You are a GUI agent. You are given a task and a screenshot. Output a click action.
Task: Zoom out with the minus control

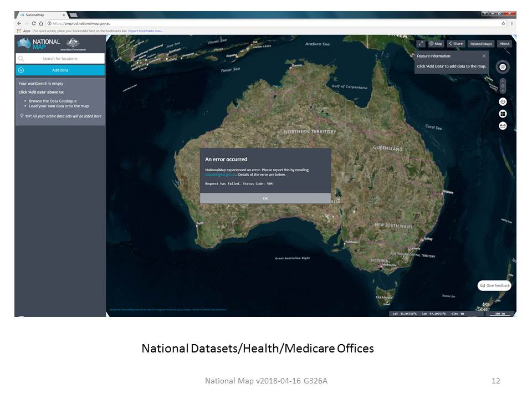click(x=503, y=91)
